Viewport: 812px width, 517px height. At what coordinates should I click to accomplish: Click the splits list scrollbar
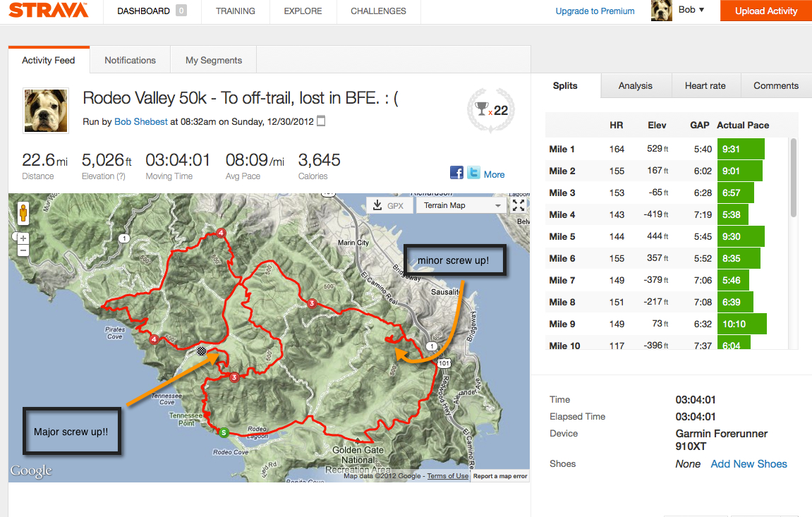tap(794, 176)
